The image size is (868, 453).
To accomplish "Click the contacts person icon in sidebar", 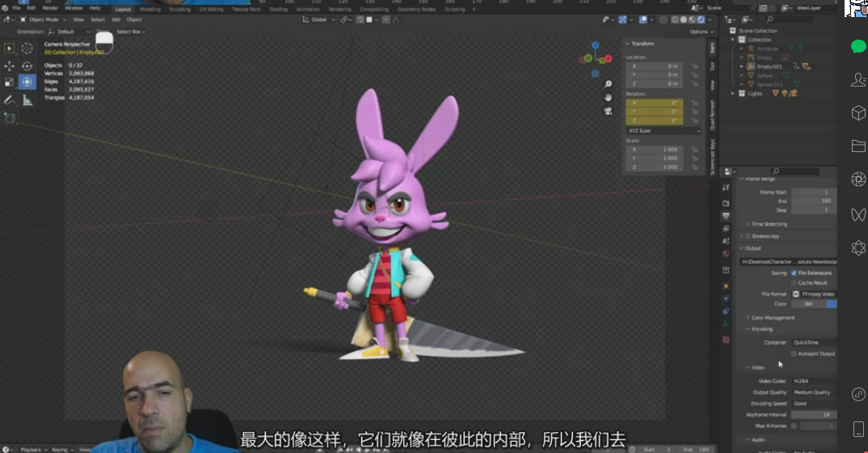I will (x=858, y=80).
